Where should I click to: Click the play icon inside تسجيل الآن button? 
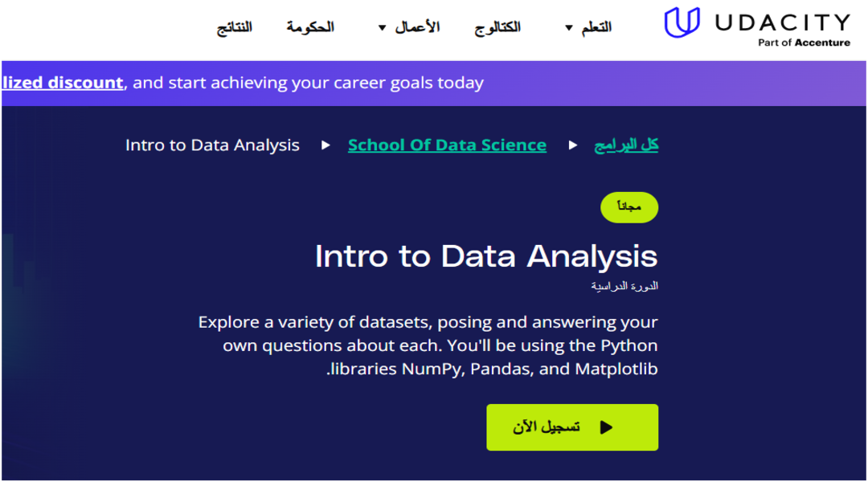click(607, 427)
